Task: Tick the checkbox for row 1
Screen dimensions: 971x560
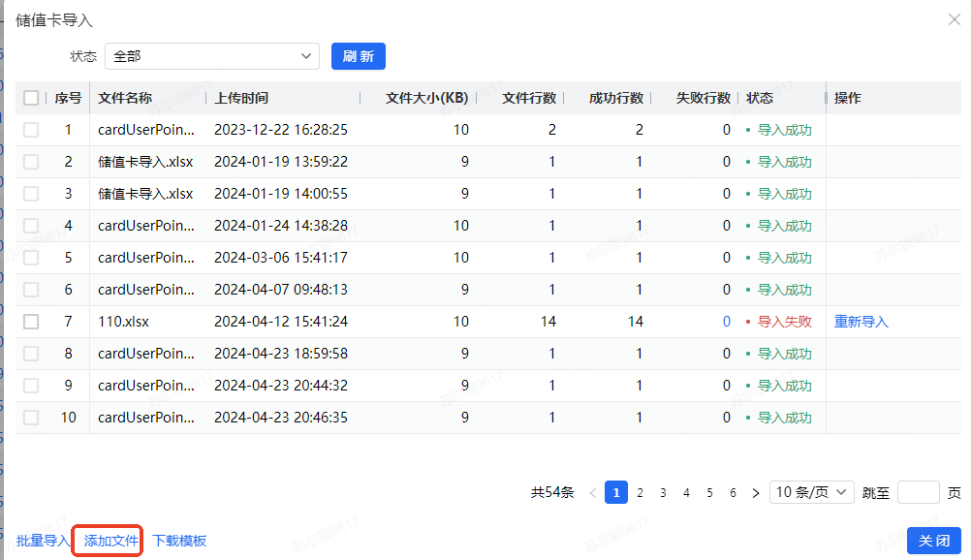Action: tap(31, 130)
